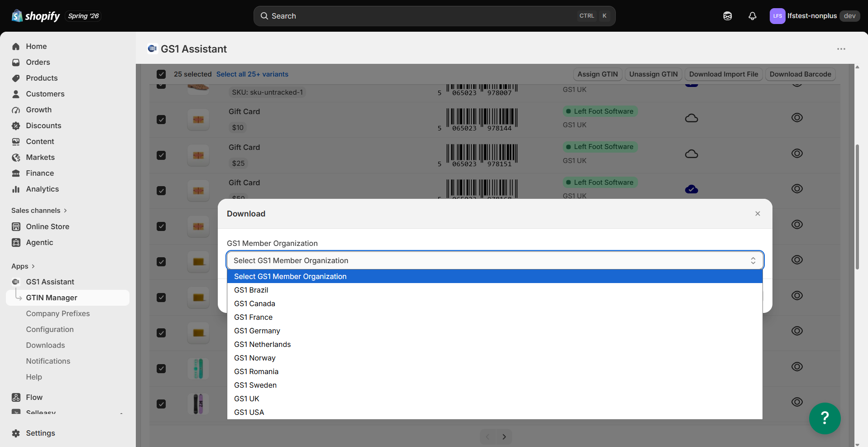
Task: Open Agentic sales channel
Action: click(39, 242)
